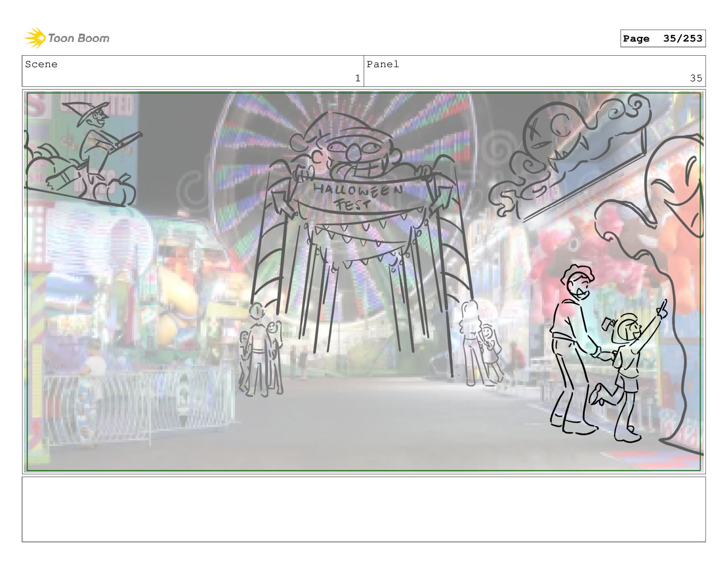Select the carnival storyboard panel image

click(364, 282)
